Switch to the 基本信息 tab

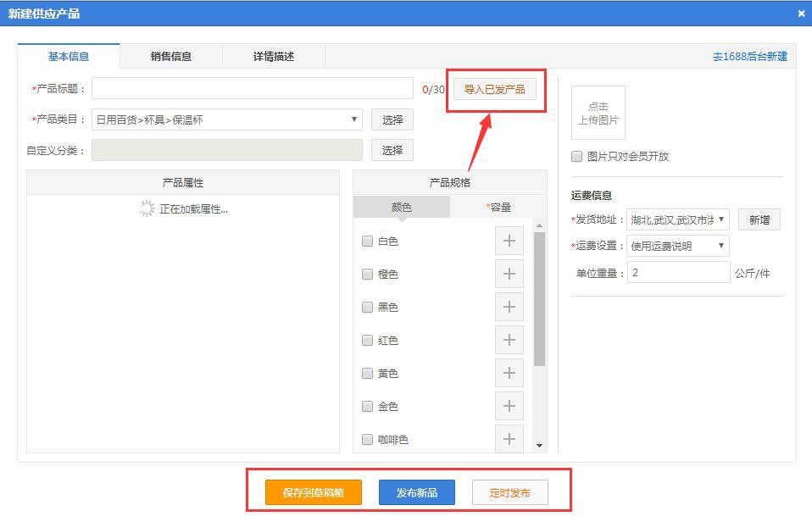pyautogui.click(x=69, y=57)
